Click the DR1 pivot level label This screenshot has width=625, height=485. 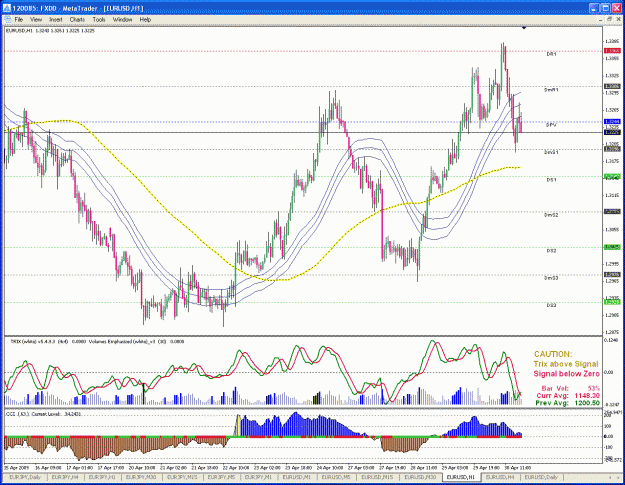coord(551,54)
